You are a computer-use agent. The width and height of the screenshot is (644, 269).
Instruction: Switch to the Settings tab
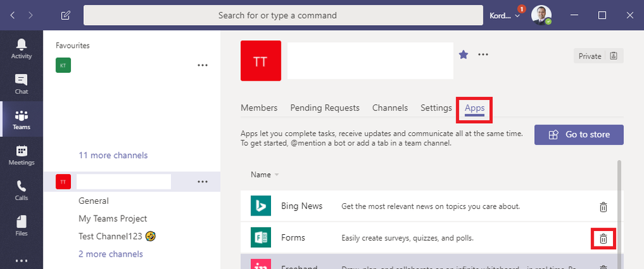coord(436,108)
